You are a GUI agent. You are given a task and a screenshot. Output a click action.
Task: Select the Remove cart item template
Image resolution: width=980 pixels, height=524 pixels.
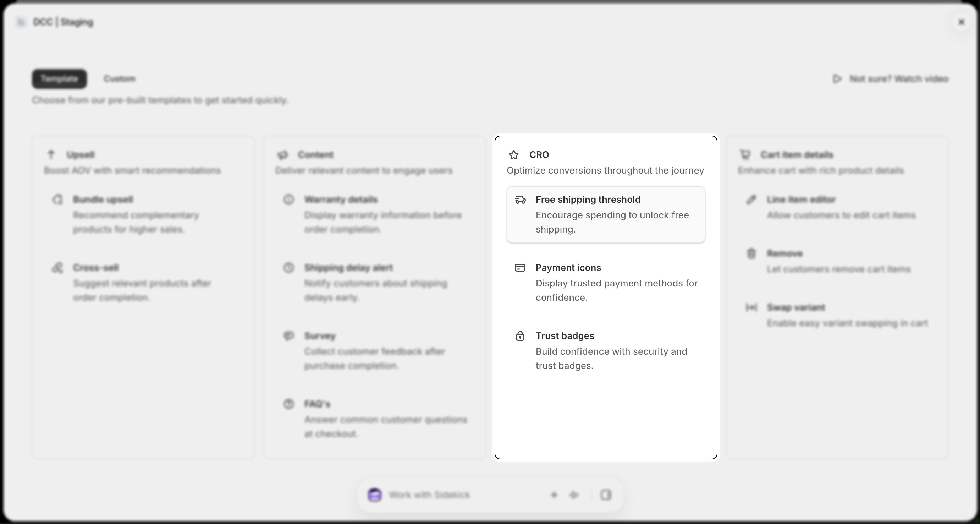pyautogui.click(x=837, y=261)
